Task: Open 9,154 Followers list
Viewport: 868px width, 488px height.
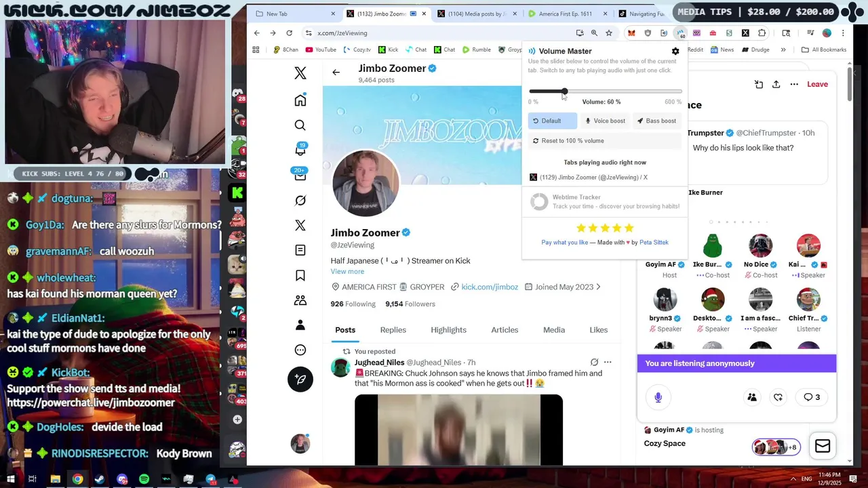Action: point(410,304)
